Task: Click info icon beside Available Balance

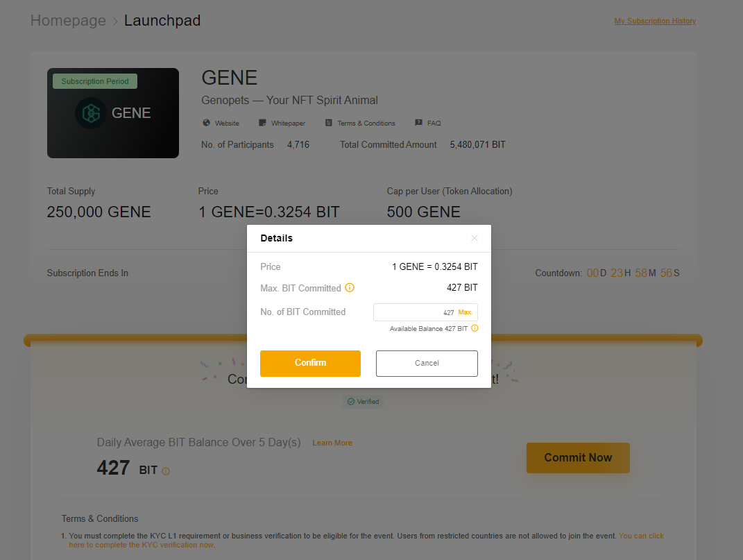Action: click(475, 328)
